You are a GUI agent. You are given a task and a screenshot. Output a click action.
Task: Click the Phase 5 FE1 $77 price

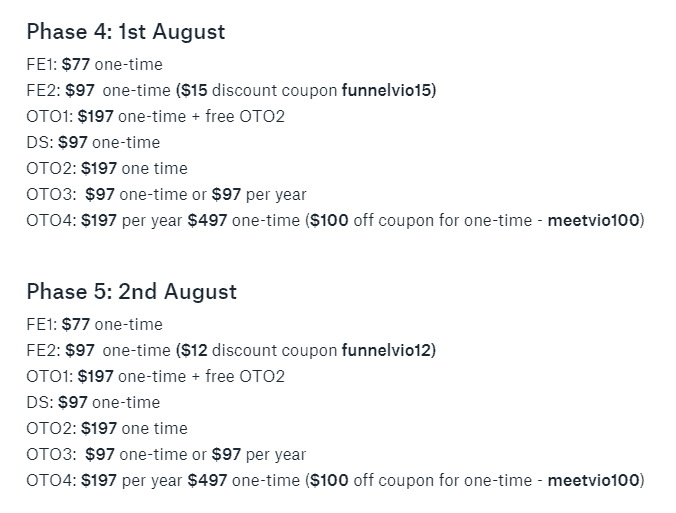(x=76, y=325)
